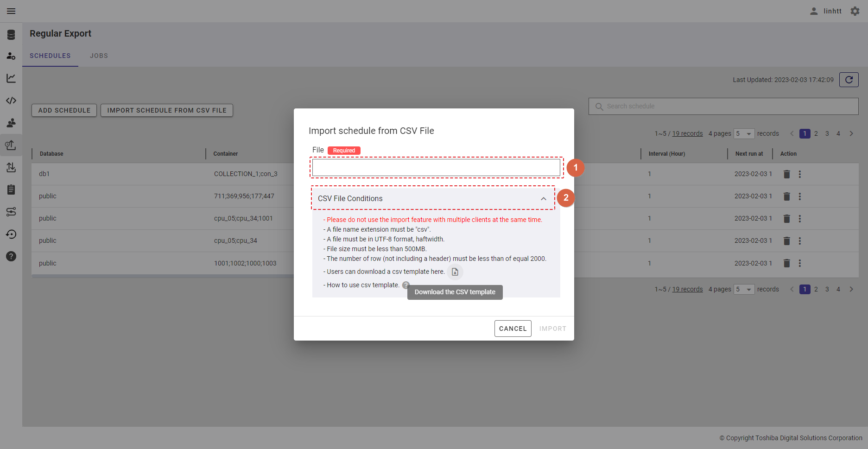This screenshot has height=449, width=868.
Task: Click the top 19 records link
Action: [x=688, y=133]
